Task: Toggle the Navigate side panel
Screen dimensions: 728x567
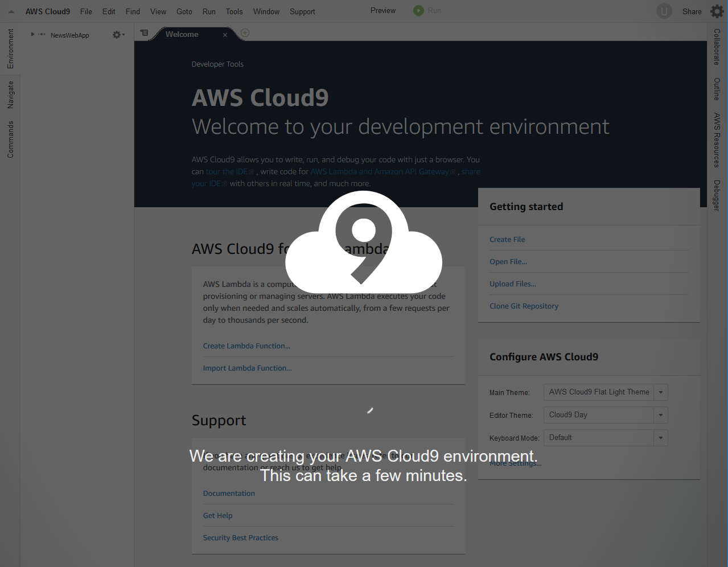Action: tap(10, 94)
